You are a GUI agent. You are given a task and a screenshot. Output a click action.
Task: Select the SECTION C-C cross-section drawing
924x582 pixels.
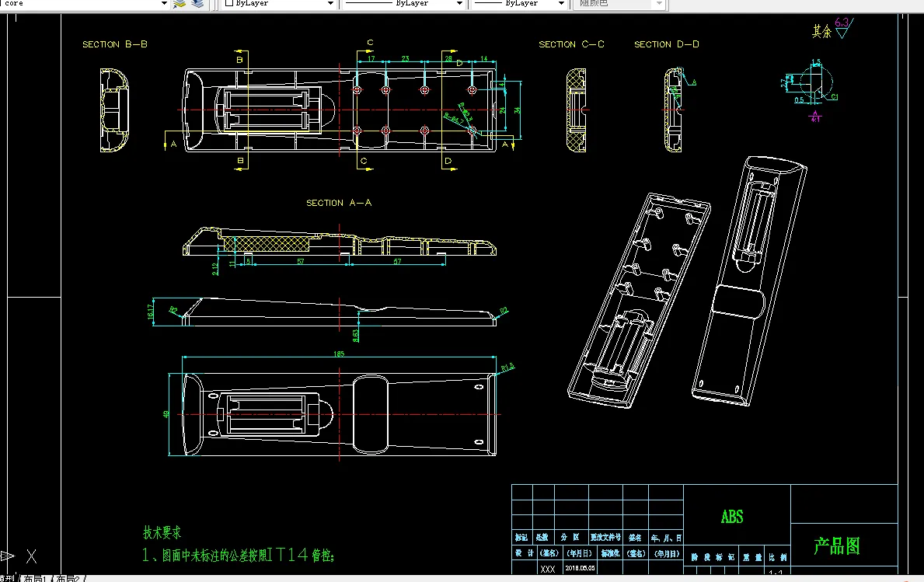click(x=577, y=110)
